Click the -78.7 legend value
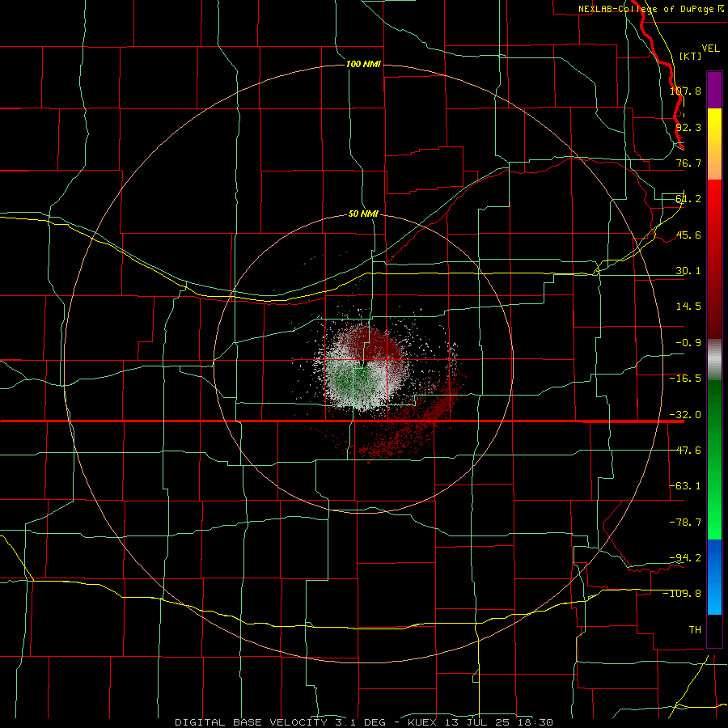This screenshot has width=728, height=728. pyautogui.click(x=685, y=523)
